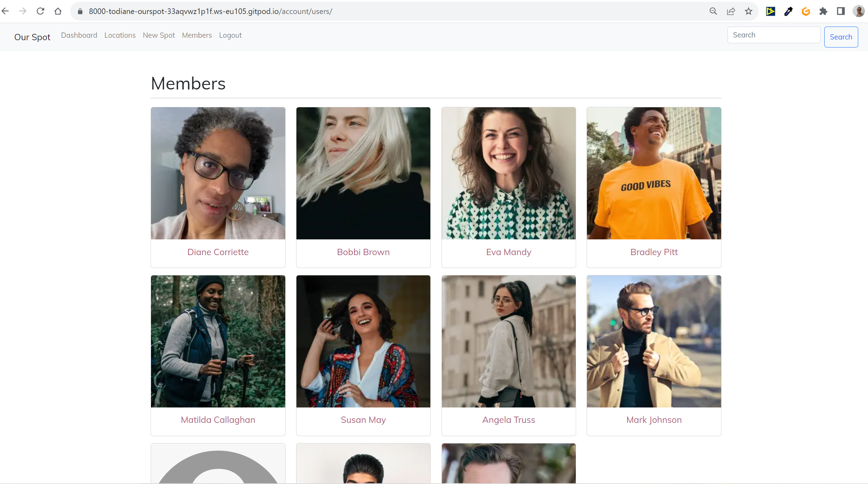The image size is (868, 484).
Task: Open Mark Johnson's profile link
Action: (x=654, y=420)
